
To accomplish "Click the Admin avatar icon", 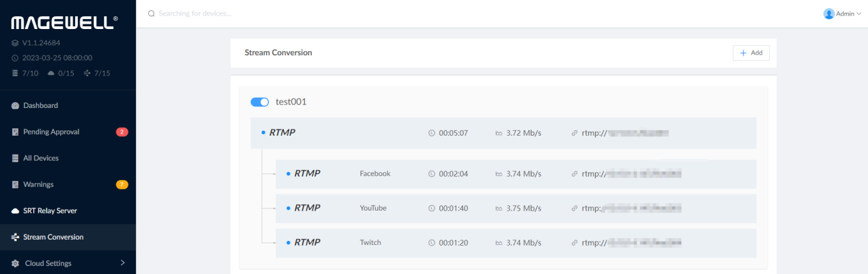I will point(829,13).
